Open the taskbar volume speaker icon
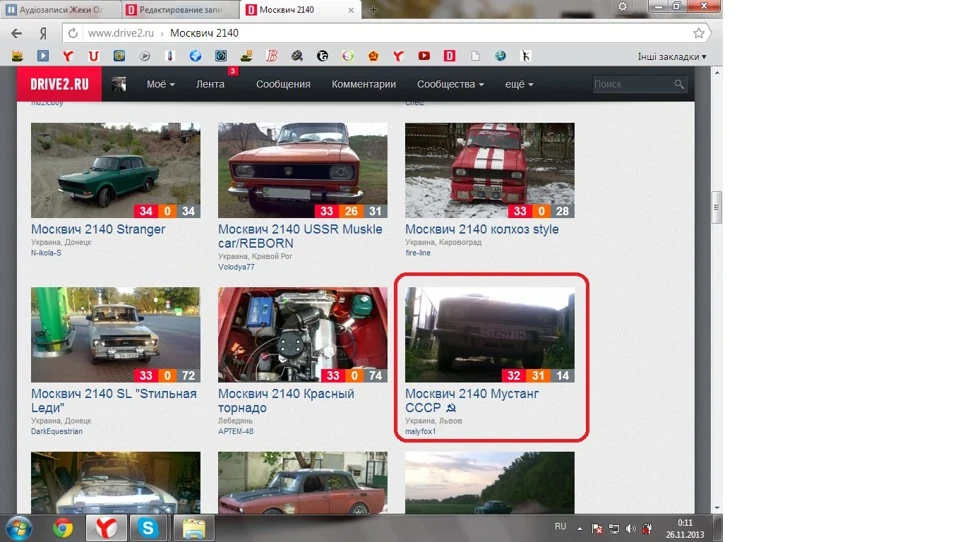960x542 pixels. (631, 529)
